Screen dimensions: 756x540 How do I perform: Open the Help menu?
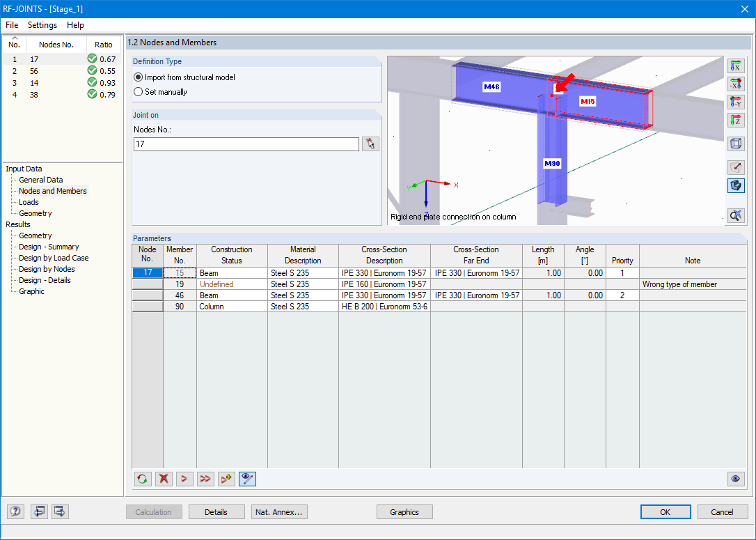75,25
